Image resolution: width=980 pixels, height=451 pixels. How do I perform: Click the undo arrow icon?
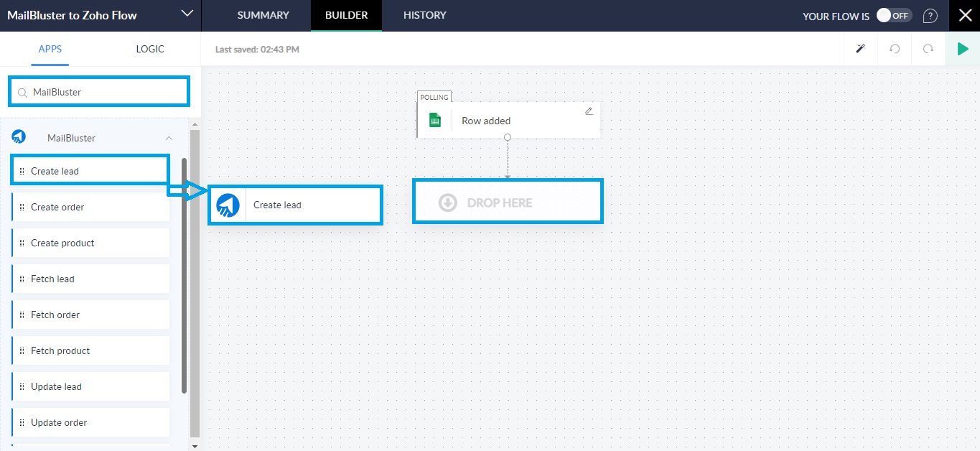point(895,49)
